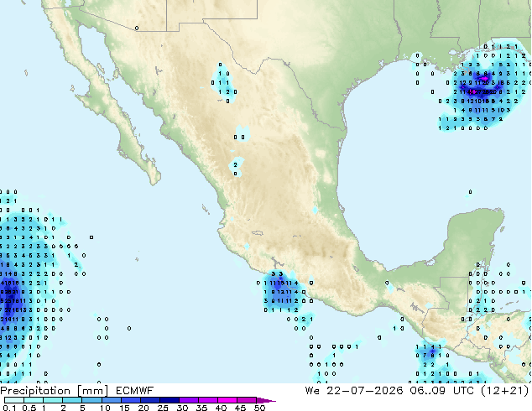This screenshot has height=411, width=532.
Task: Click the 25–30 mm dark navy swatch
Action: tap(169, 400)
